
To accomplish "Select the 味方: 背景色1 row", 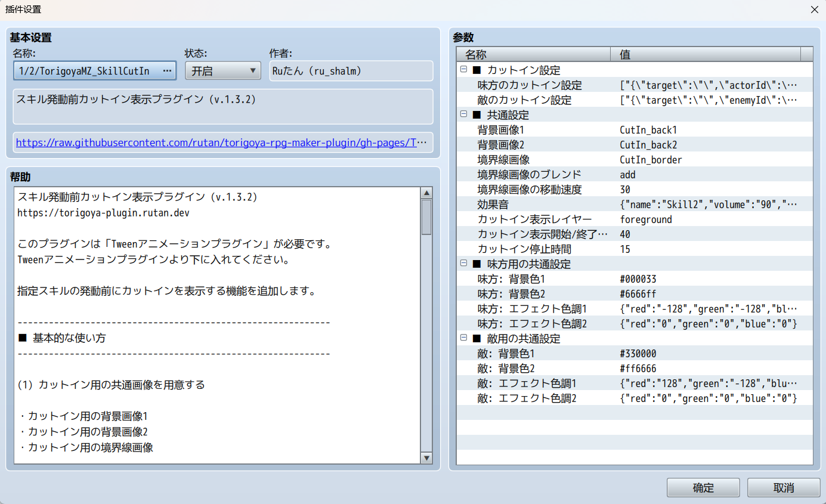I will (635, 279).
